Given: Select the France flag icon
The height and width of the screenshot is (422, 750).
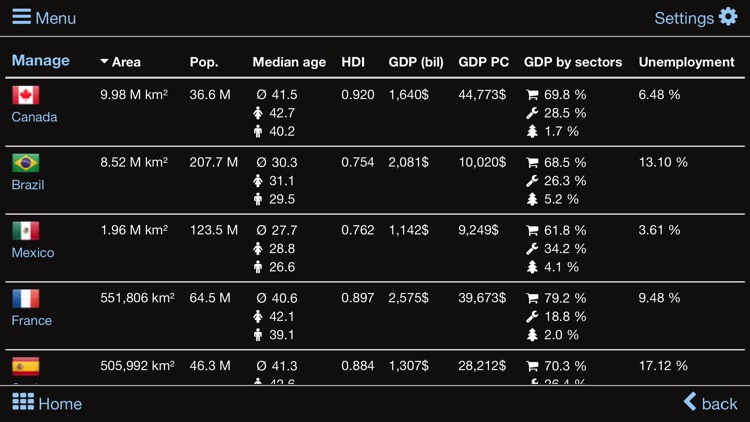Looking at the screenshot, I should 25,299.
